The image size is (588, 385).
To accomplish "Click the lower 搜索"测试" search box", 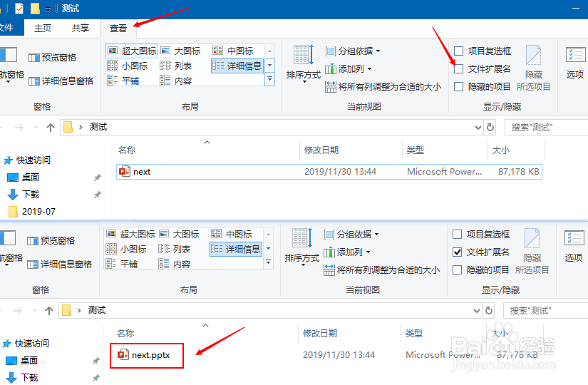I will coord(545,311).
